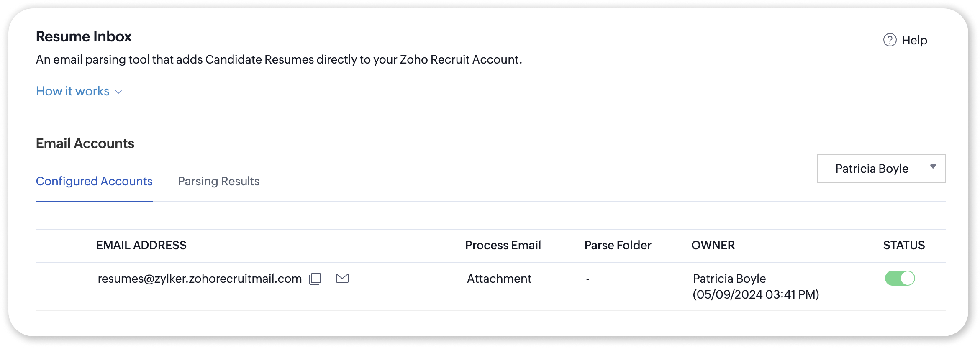Switch to the Parsing Results tab
The width and height of the screenshot is (980, 348).
pyautogui.click(x=218, y=181)
